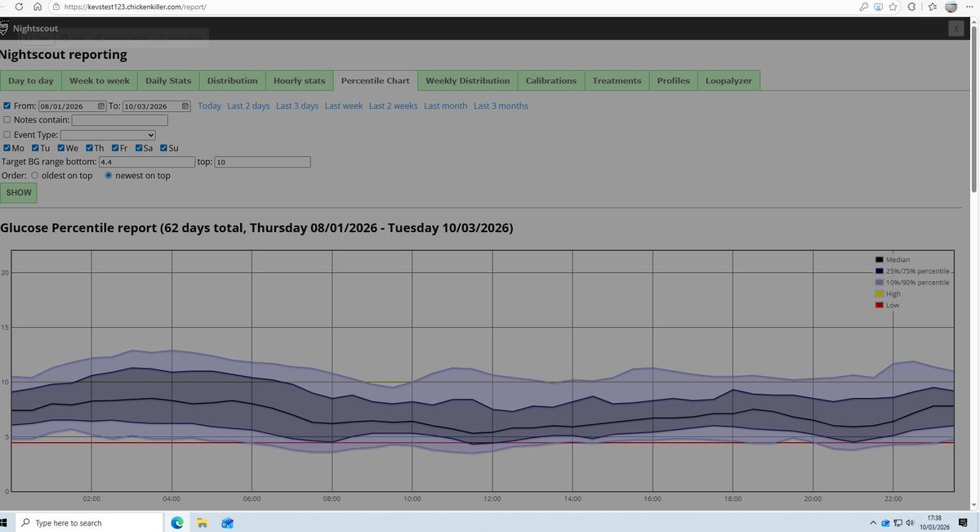
Task: Click the Last month link
Action: coord(446,106)
